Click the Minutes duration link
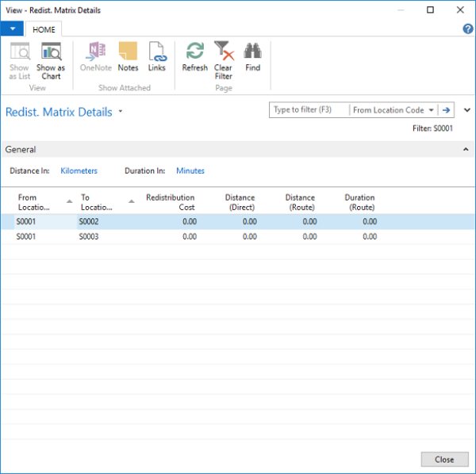The height and width of the screenshot is (474, 476). pyautogui.click(x=190, y=170)
